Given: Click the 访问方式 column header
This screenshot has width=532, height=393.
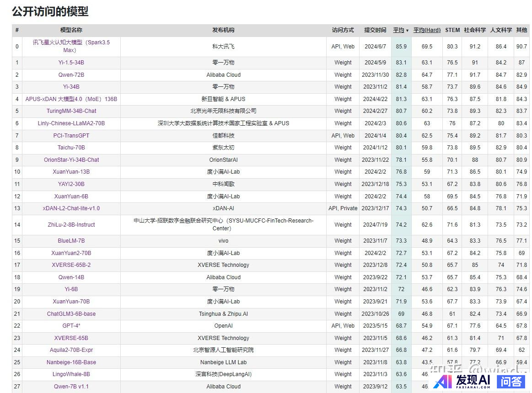Looking at the screenshot, I should (x=343, y=30).
